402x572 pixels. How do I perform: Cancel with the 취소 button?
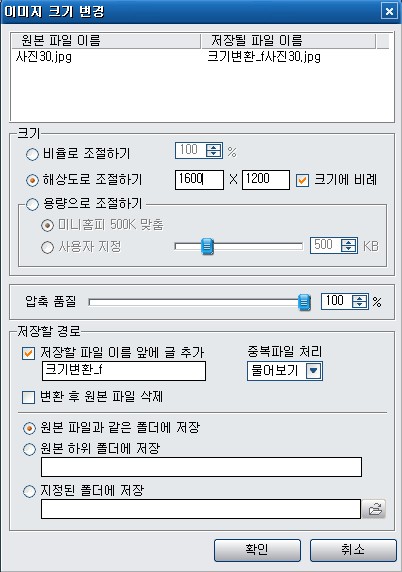tap(353, 550)
